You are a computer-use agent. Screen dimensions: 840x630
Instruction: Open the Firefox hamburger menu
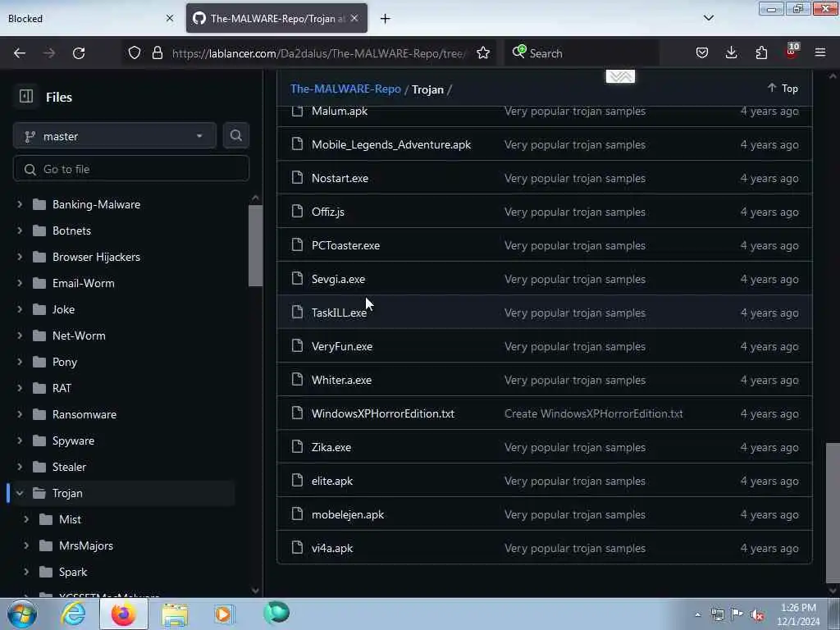tap(820, 53)
